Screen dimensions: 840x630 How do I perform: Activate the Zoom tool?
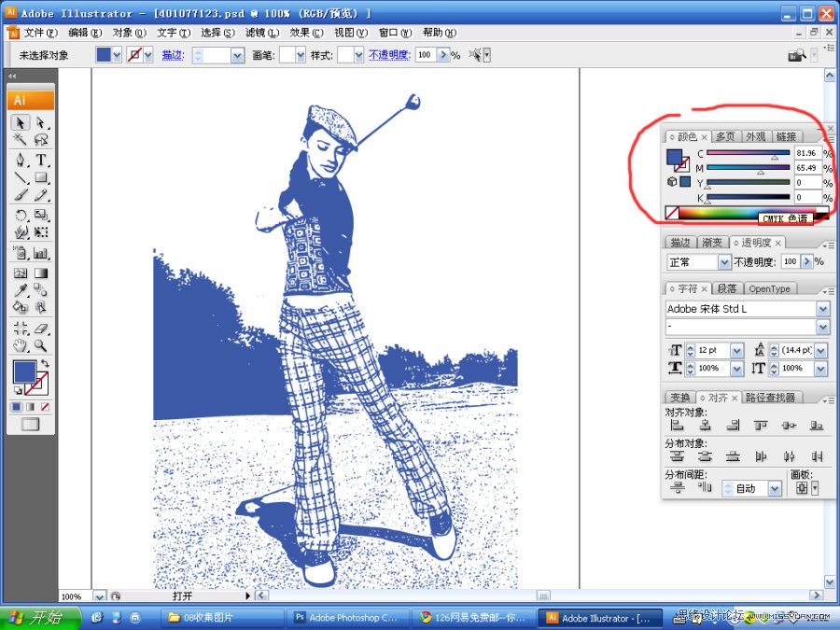(35, 346)
